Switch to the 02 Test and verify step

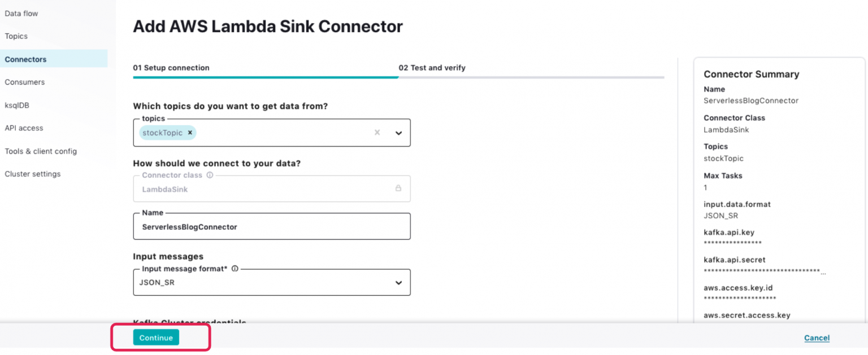(x=432, y=67)
